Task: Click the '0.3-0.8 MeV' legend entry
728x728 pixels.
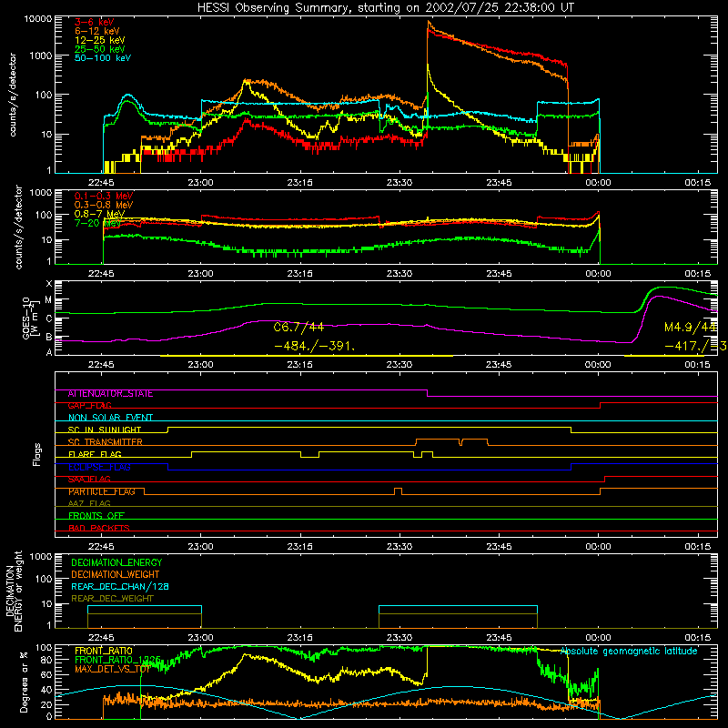Action: click(104, 205)
